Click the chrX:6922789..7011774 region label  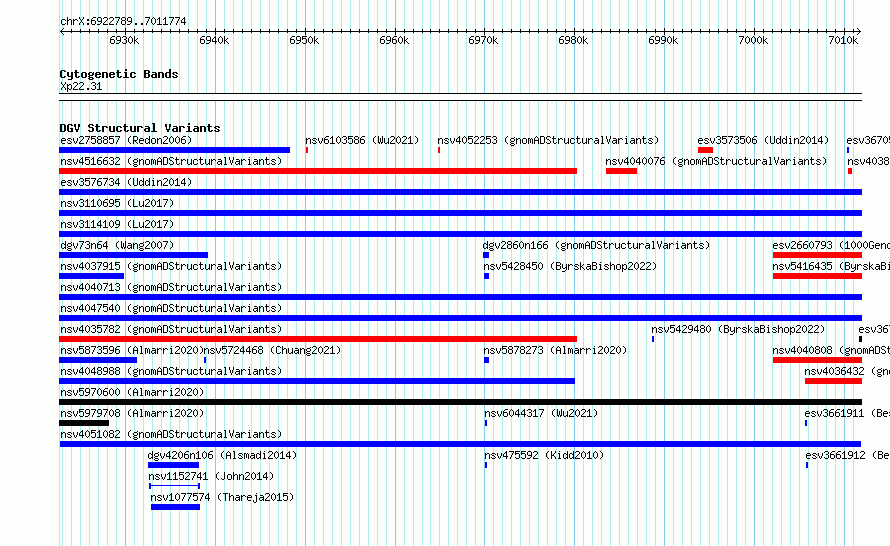tap(123, 21)
